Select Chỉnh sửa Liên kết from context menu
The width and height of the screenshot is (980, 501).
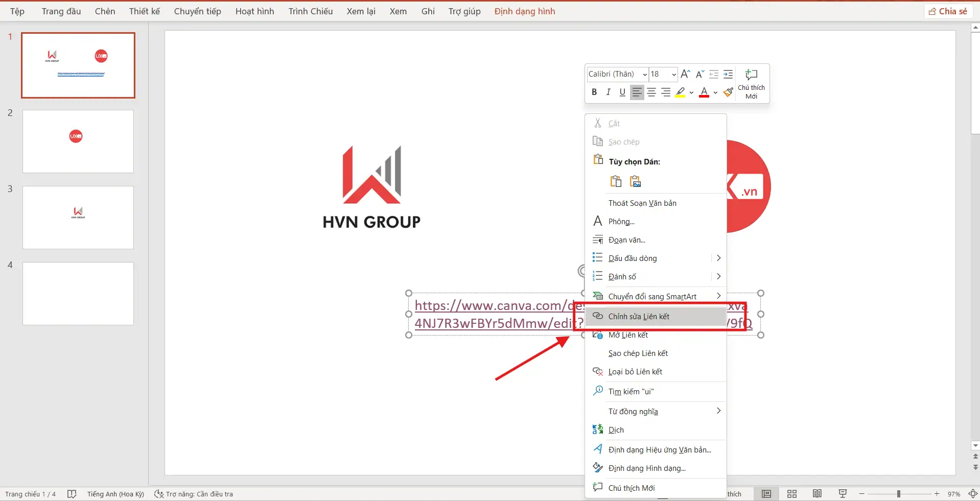pyautogui.click(x=639, y=316)
